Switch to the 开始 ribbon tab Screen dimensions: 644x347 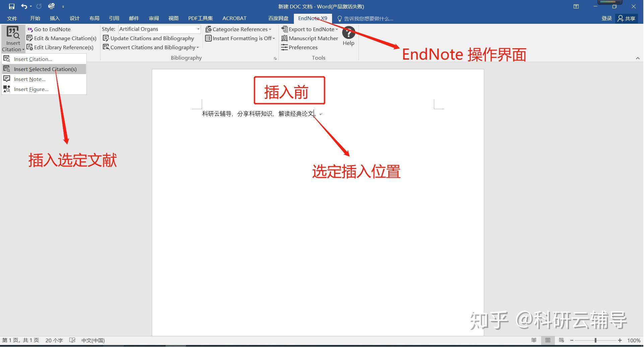pyautogui.click(x=35, y=18)
